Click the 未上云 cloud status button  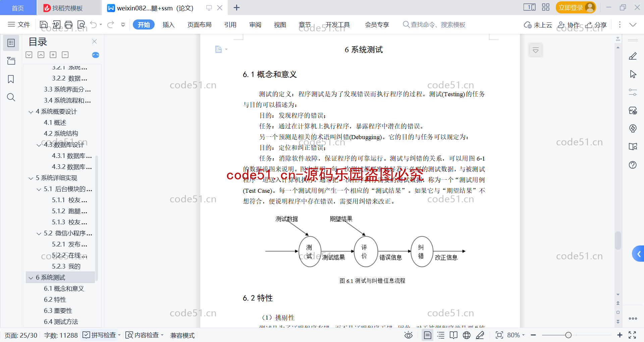tap(538, 25)
